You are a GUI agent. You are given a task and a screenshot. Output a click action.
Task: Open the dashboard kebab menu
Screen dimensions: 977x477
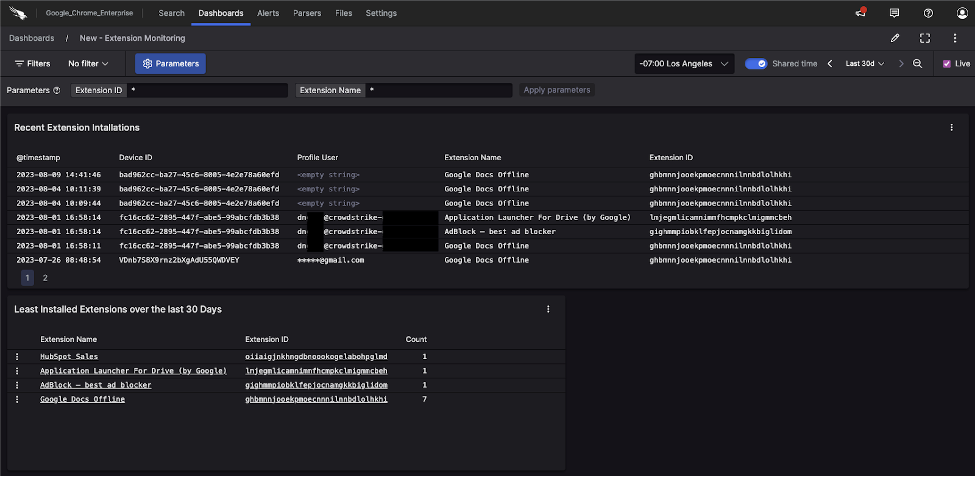(x=955, y=38)
